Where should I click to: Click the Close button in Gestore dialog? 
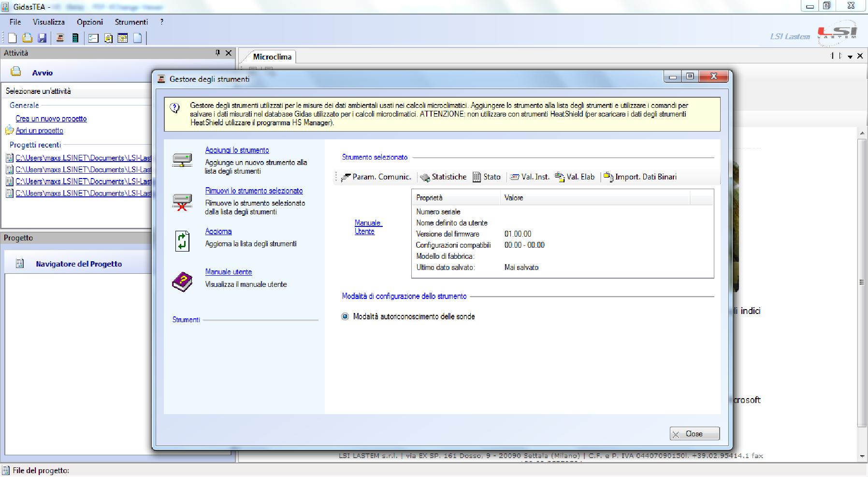[x=694, y=434]
